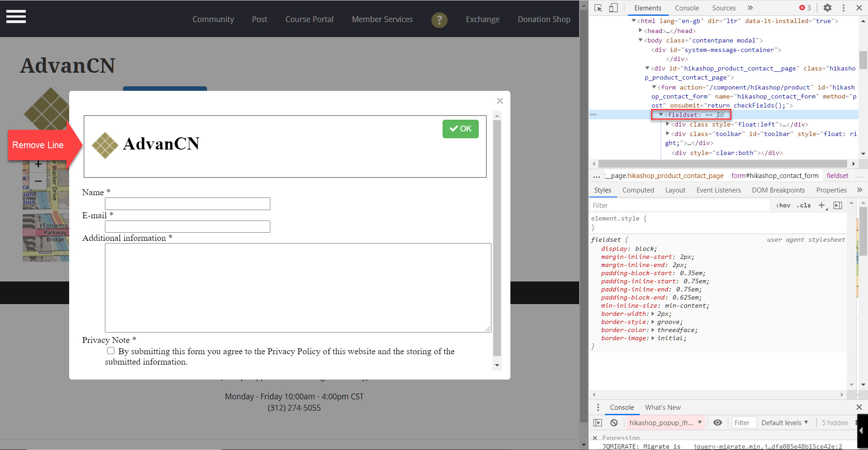Activate the DevTools inspect element picker
868x450 pixels.
598,8
